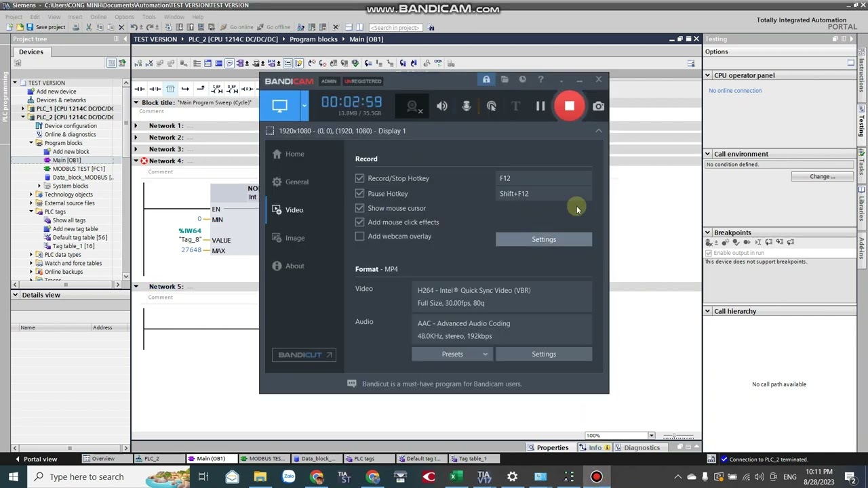Expand the Technology objects folder
868x488 pixels.
pyautogui.click(x=31, y=195)
